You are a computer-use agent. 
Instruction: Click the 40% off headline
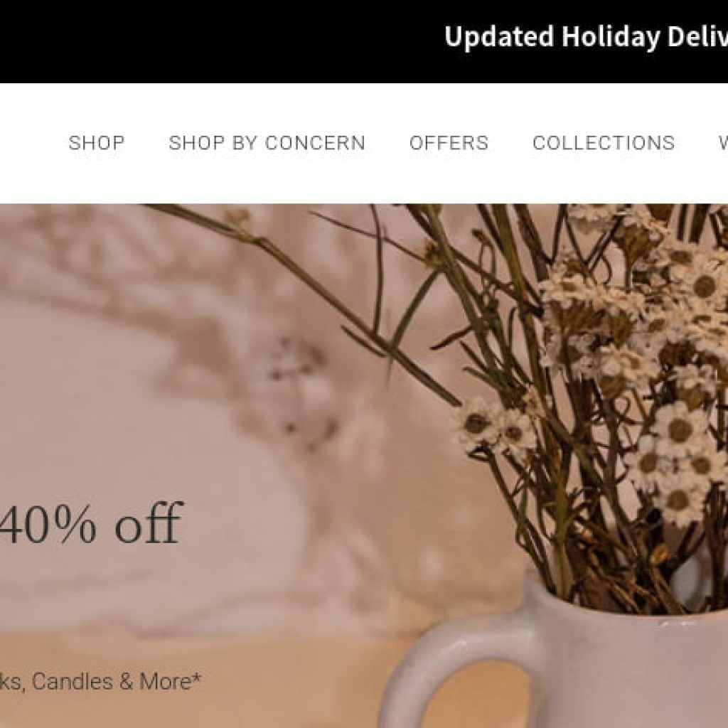click(91, 523)
